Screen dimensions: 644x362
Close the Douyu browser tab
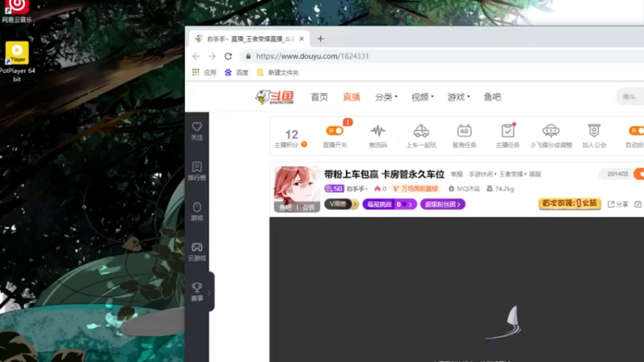pos(302,39)
